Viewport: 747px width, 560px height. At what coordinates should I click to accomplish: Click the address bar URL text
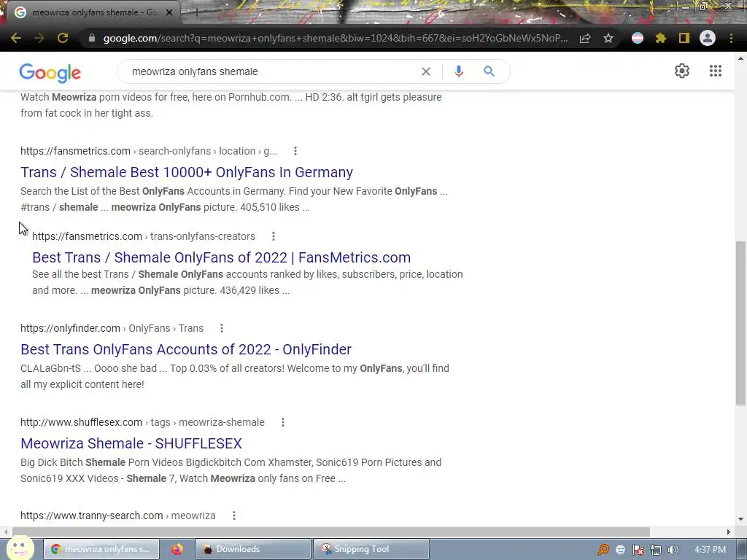point(336,38)
